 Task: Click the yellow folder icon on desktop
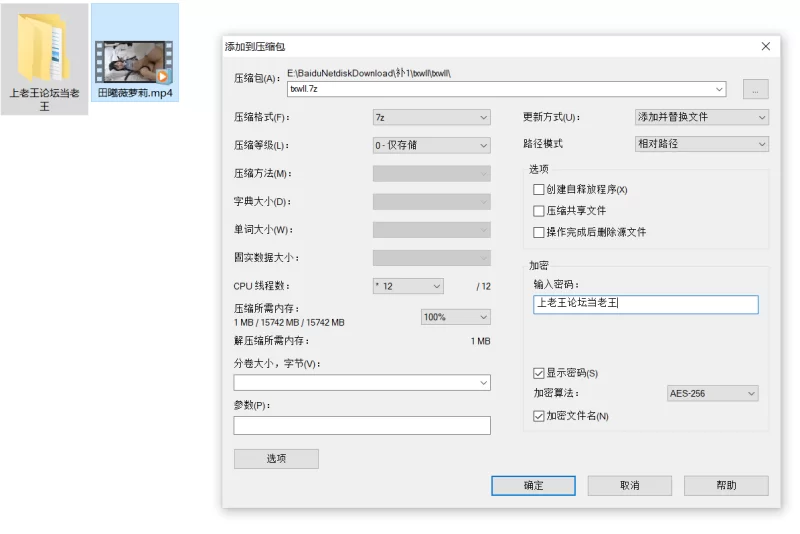44,49
